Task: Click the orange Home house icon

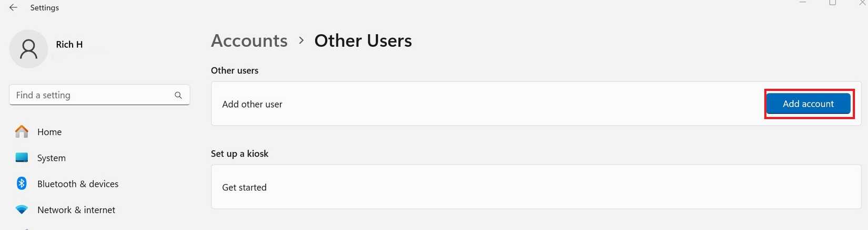Action: (x=22, y=132)
